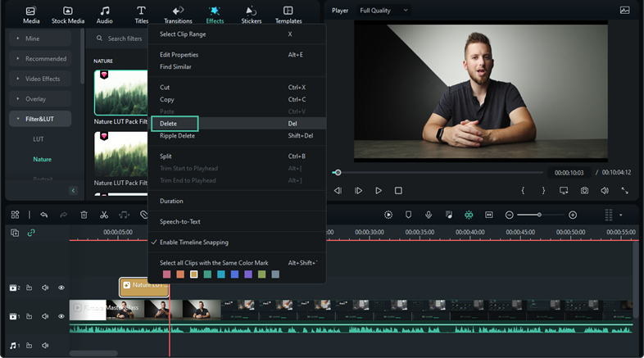Collapse the Filter&LUT category
The width and height of the screenshot is (644, 358).
pos(40,119)
